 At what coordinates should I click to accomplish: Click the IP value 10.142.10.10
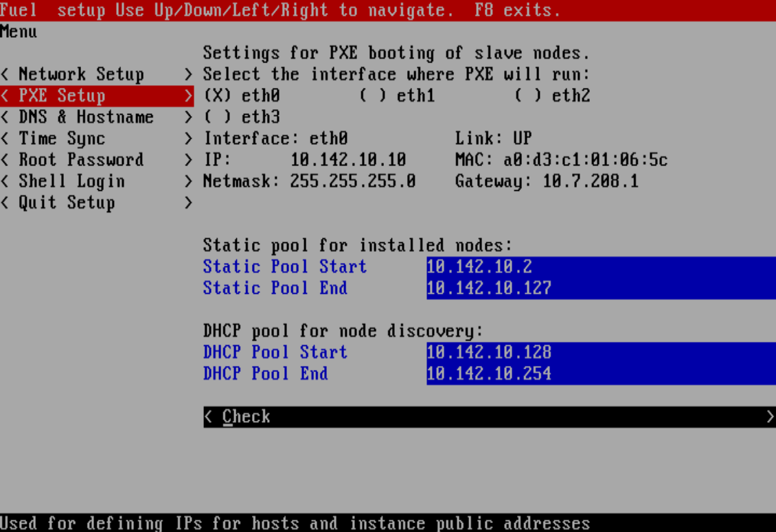pos(348,159)
